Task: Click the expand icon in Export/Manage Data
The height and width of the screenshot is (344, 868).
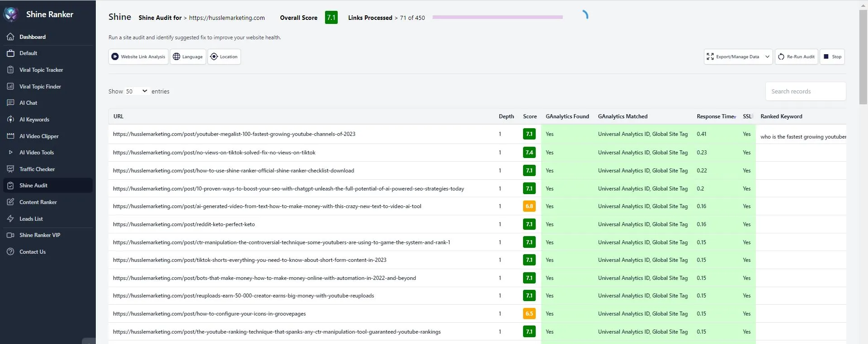Action: [x=710, y=57]
